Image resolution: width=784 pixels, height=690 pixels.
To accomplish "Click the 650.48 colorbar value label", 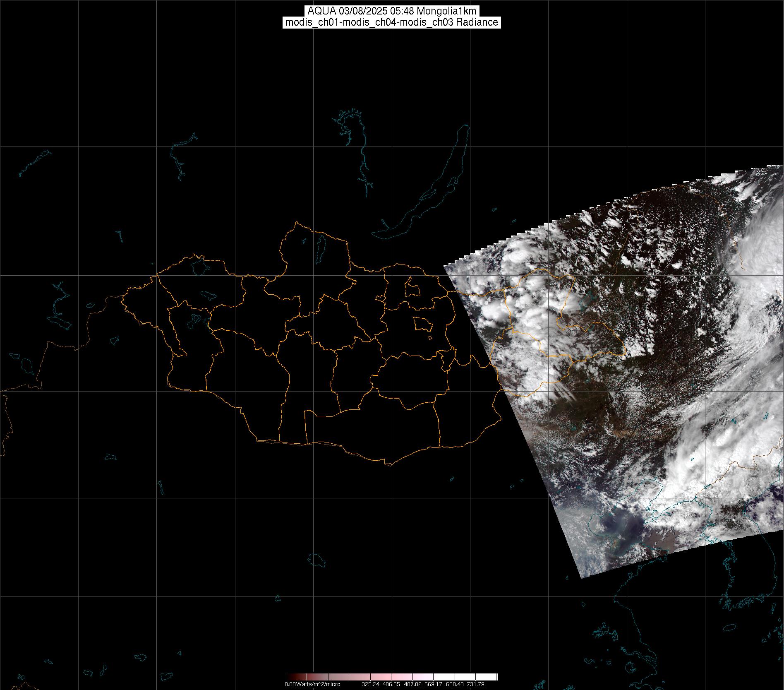I will click(x=455, y=684).
